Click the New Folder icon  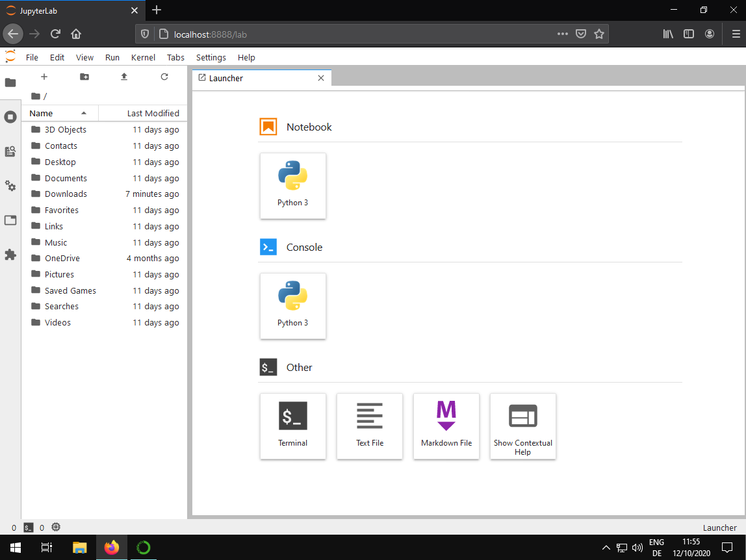pos(84,77)
